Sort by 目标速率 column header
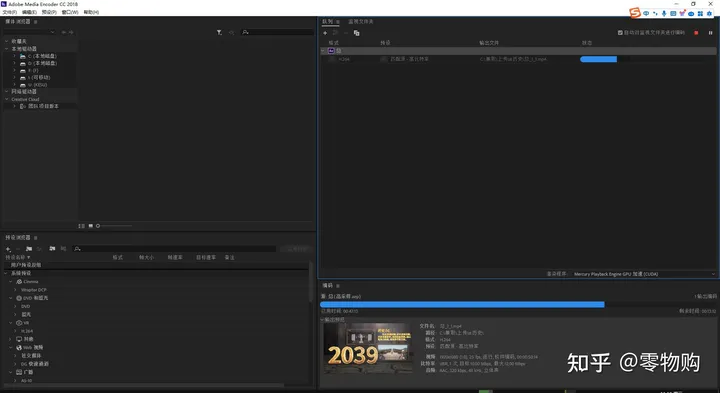The image size is (720, 393). coord(206,258)
